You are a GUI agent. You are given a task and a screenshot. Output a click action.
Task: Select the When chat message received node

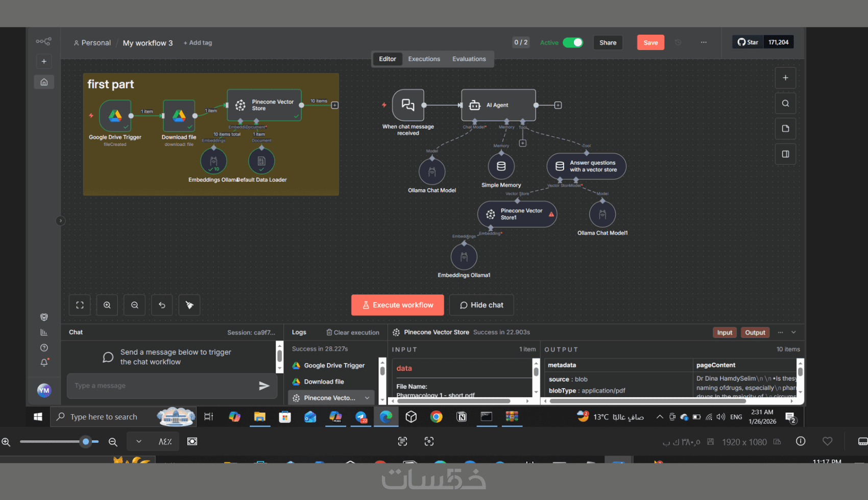pos(408,105)
